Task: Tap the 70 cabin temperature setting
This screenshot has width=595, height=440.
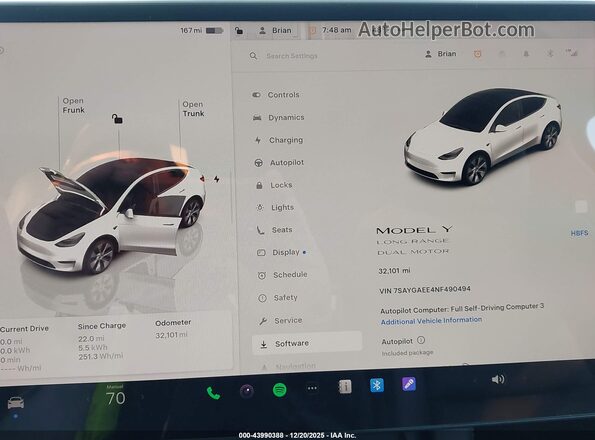Action: point(115,398)
